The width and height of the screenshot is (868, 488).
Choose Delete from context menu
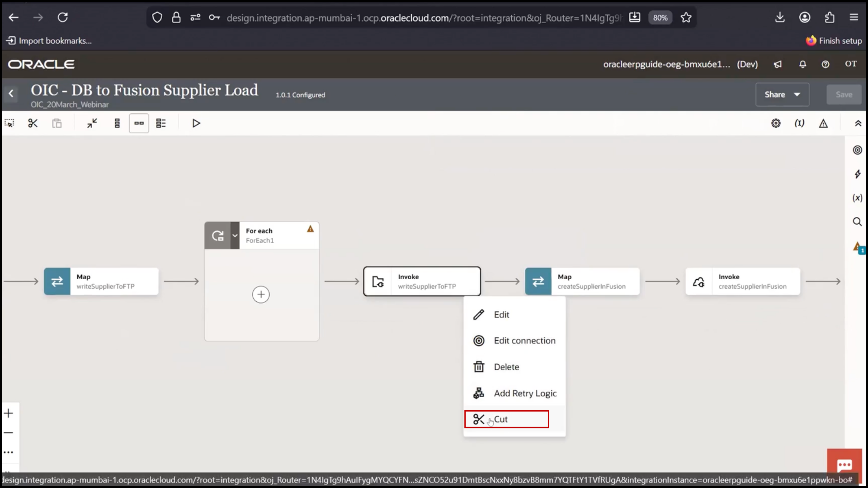[x=514, y=367]
